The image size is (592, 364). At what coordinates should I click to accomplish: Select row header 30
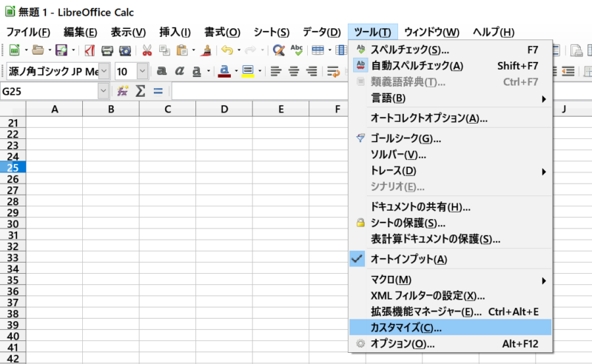click(13, 223)
